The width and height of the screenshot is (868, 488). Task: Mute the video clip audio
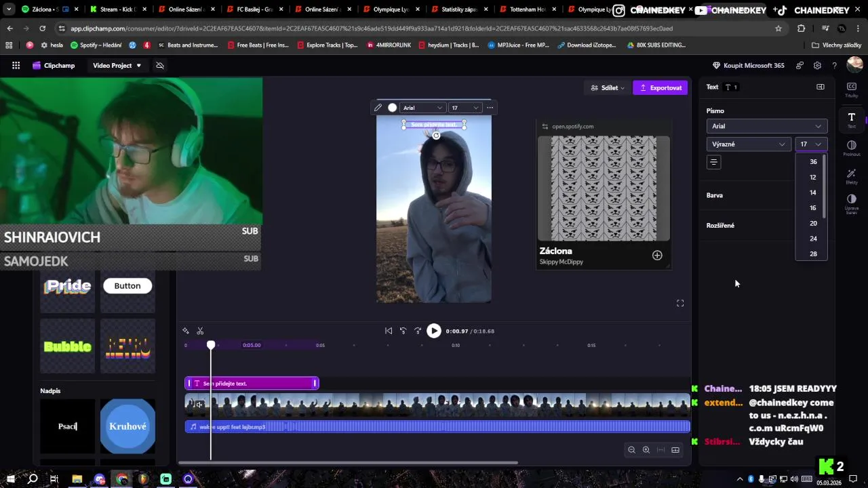pos(199,405)
